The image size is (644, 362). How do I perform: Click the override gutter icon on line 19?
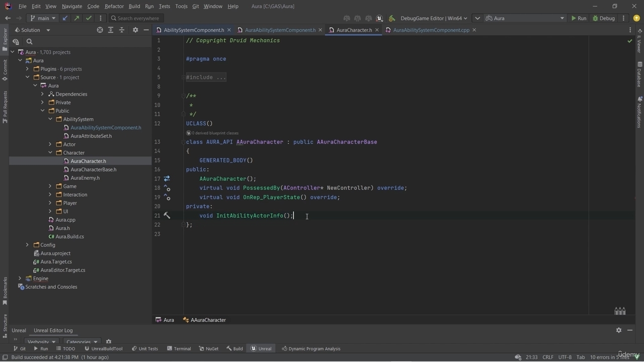pyautogui.click(x=167, y=197)
